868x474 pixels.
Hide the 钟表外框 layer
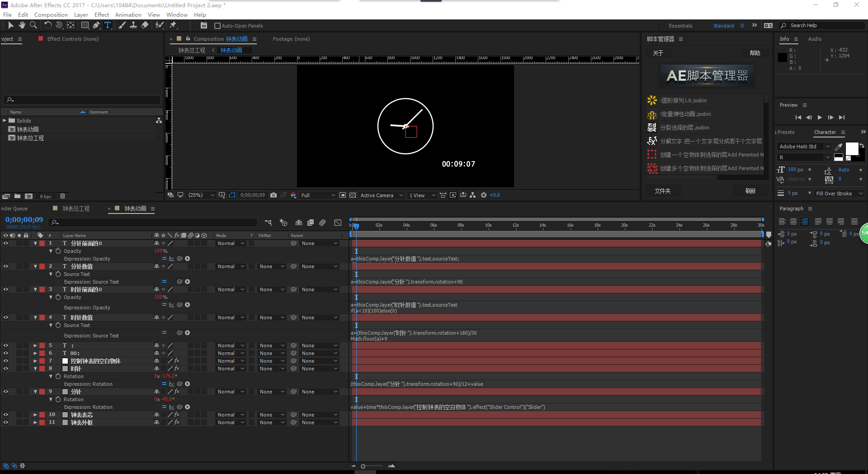6,422
